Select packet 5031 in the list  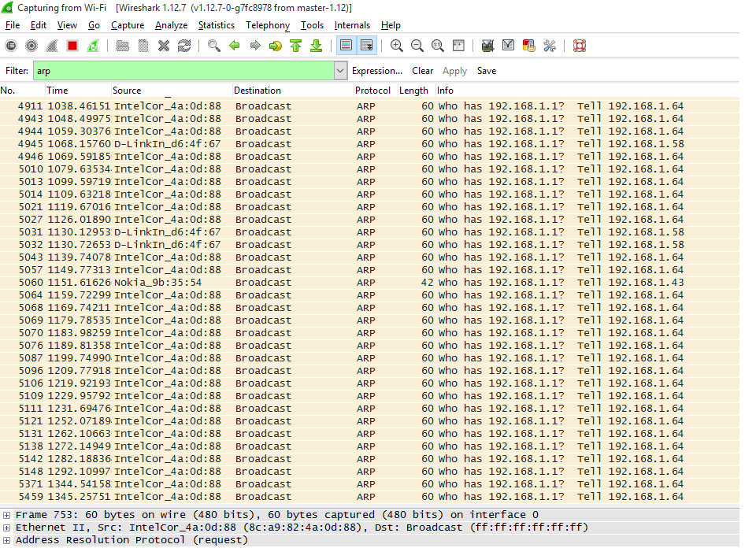click(x=370, y=232)
